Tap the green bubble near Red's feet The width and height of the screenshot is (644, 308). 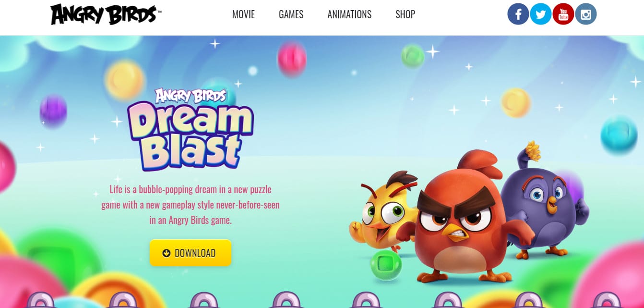pos(386,264)
